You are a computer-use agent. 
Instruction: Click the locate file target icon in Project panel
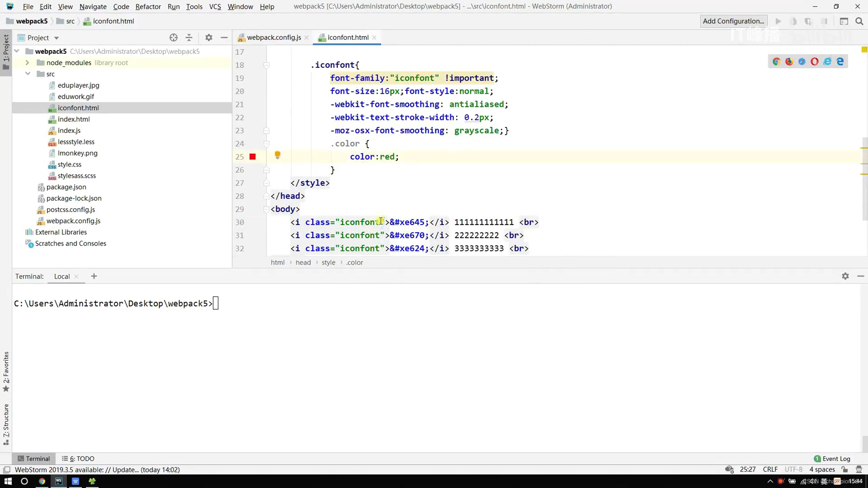(174, 38)
